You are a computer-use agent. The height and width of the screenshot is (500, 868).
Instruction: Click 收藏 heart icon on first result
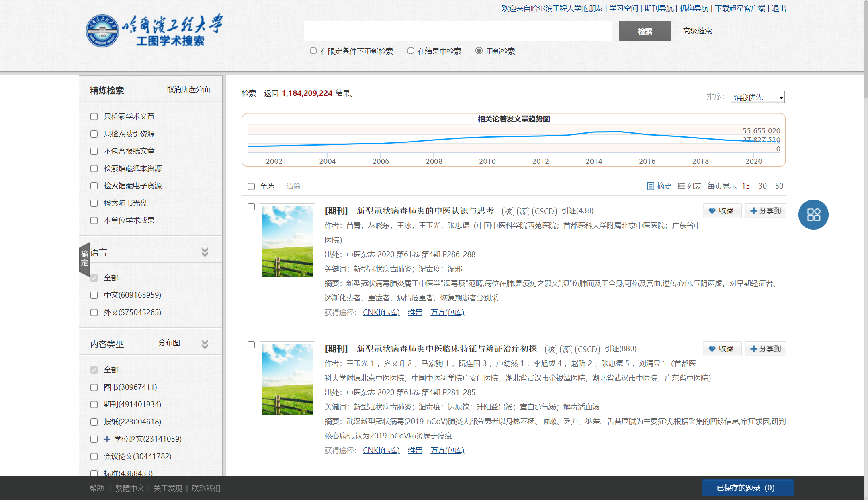pos(712,211)
